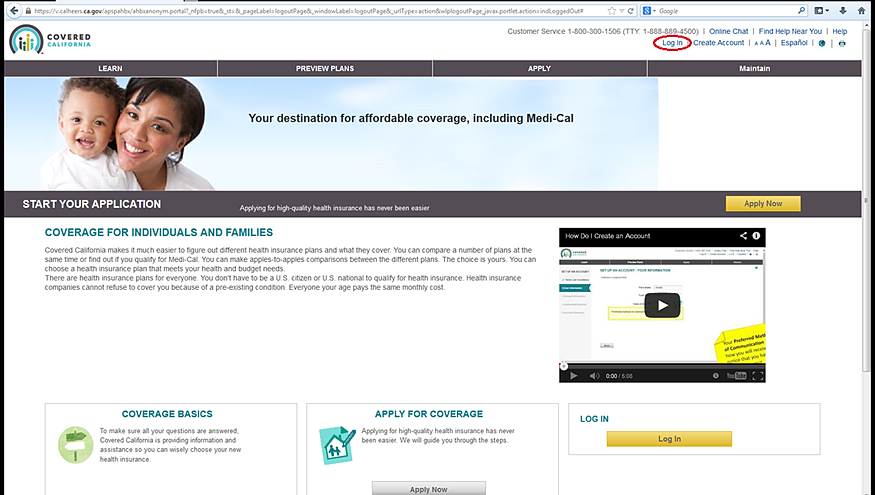Go to the browser home page icon
Screen dimensions: 875x495
tap(862, 11)
